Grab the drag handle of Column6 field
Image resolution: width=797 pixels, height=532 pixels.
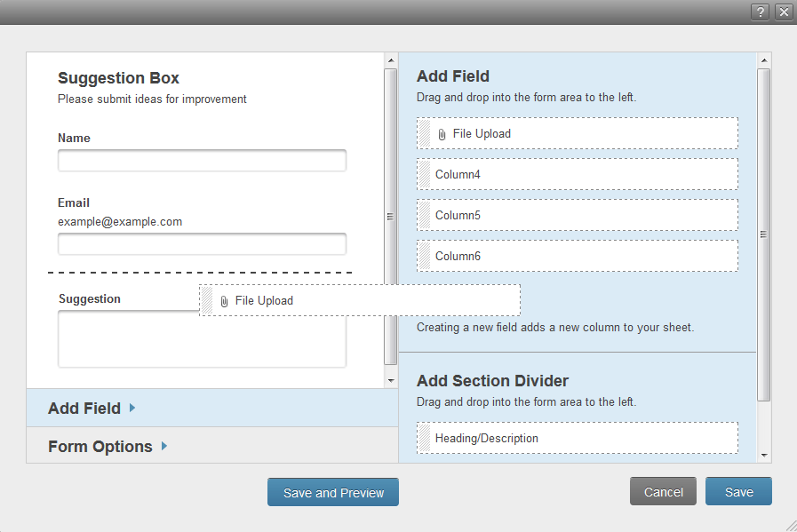click(x=425, y=257)
